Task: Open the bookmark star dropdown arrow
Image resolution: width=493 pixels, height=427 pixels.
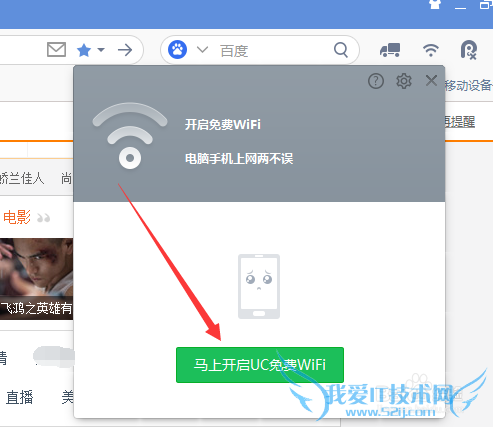Action: click(x=101, y=50)
